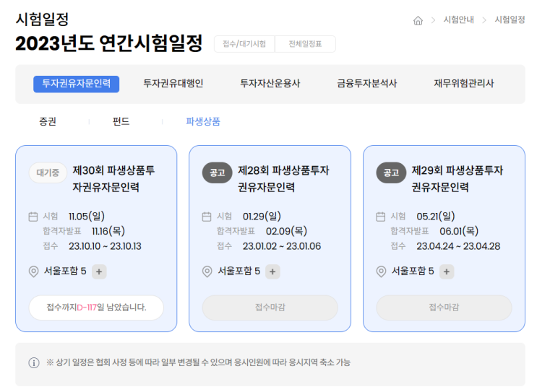Select the 전체일정표 view button

(305, 44)
